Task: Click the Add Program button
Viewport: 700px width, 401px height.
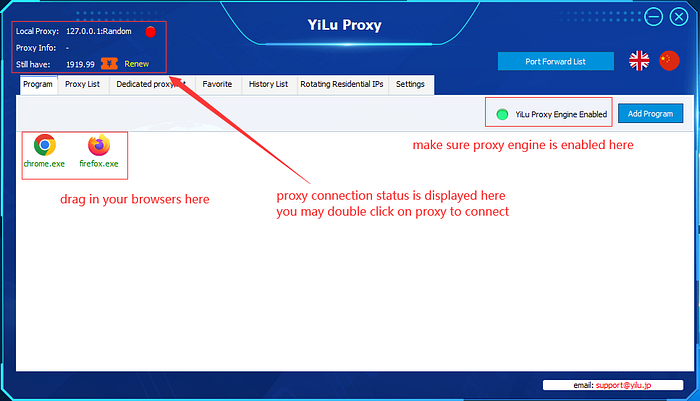Action: [x=650, y=114]
